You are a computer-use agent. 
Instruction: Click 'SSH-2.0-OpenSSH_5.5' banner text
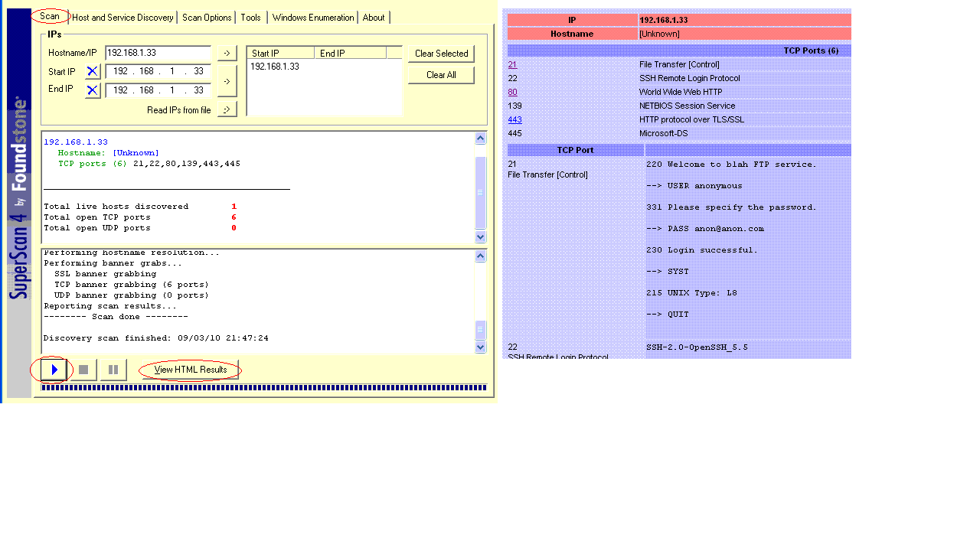697,347
